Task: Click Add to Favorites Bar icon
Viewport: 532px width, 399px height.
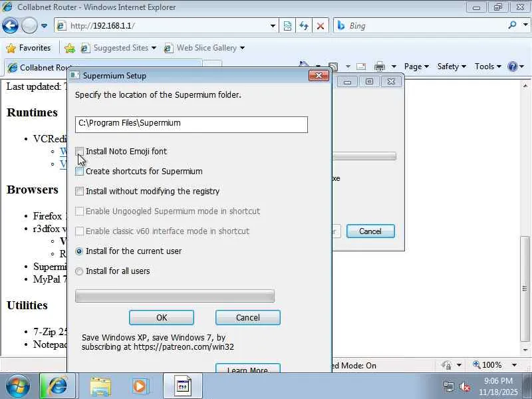Action: 70,48
